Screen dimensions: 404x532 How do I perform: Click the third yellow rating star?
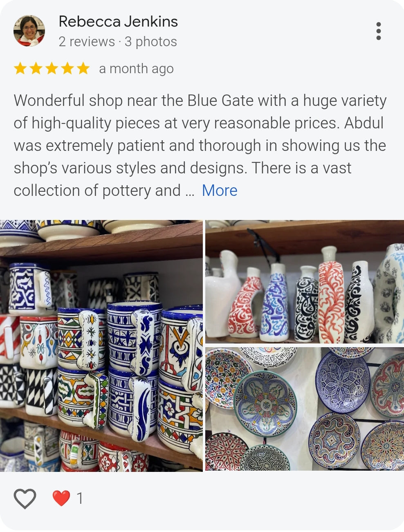[x=52, y=68]
